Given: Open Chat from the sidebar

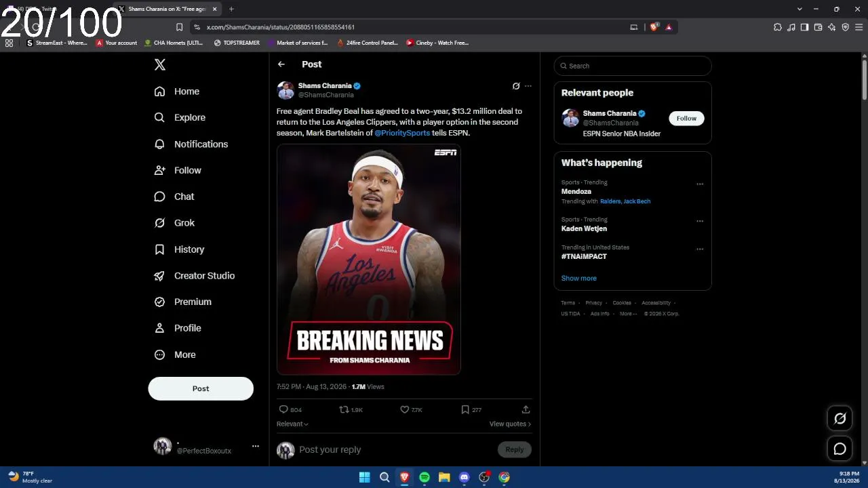Looking at the screenshot, I should pos(174,197).
